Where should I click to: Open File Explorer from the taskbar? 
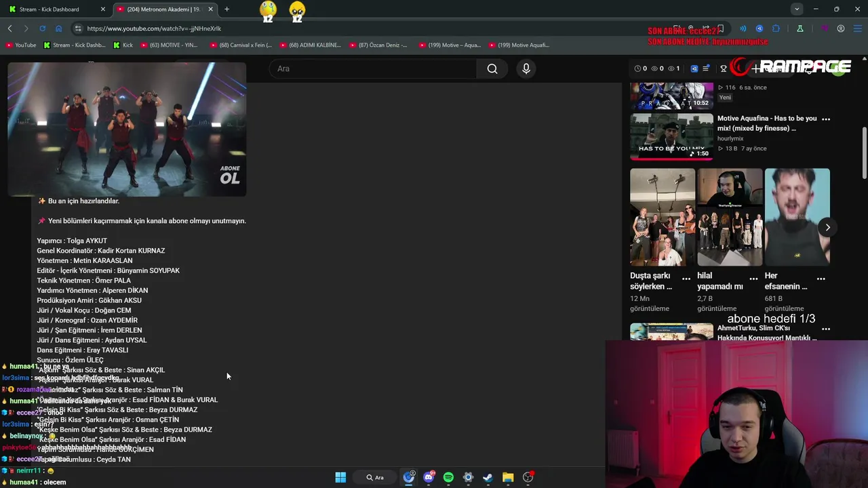pos(508,477)
